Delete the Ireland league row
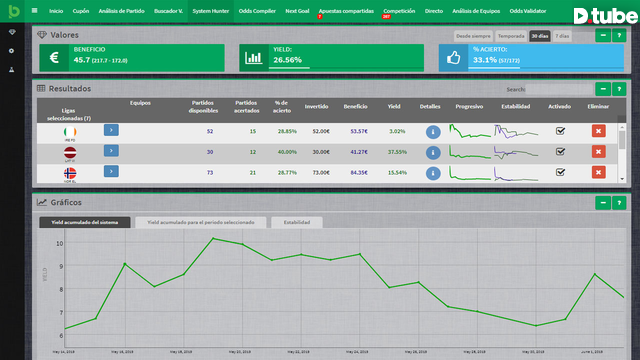The width and height of the screenshot is (640, 360). (x=598, y=131)
